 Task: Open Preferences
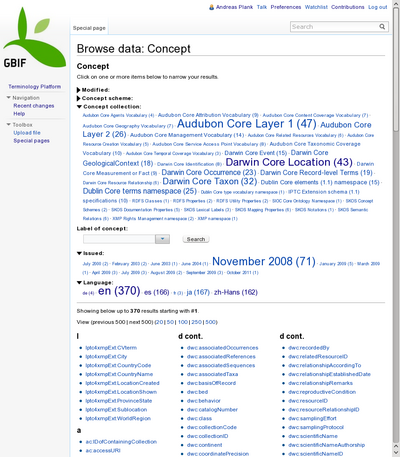pyautogui.click(x=286, y=7)
